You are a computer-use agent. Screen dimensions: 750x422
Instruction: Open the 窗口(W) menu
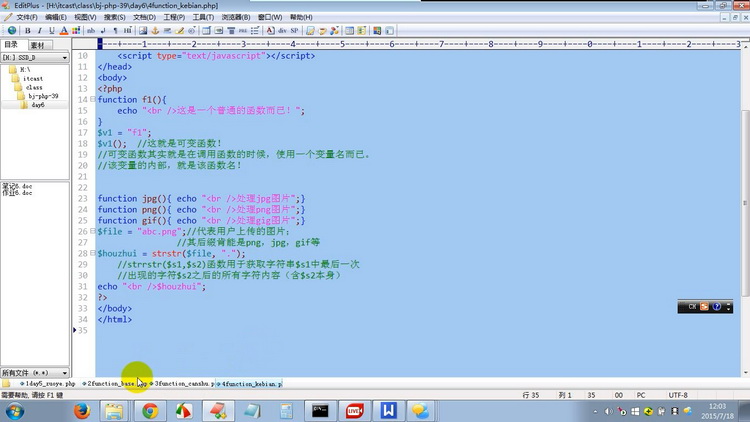(x=270, y=17)
